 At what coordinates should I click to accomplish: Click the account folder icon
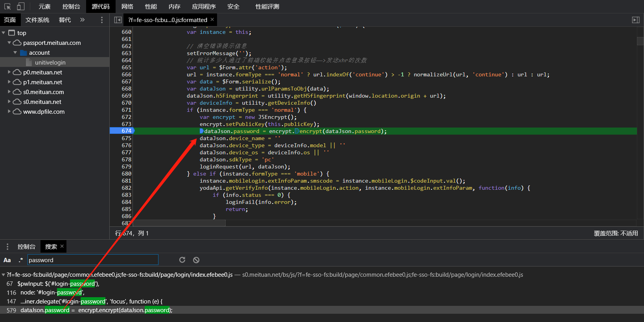pyautogui.click(x=23, y=53)
